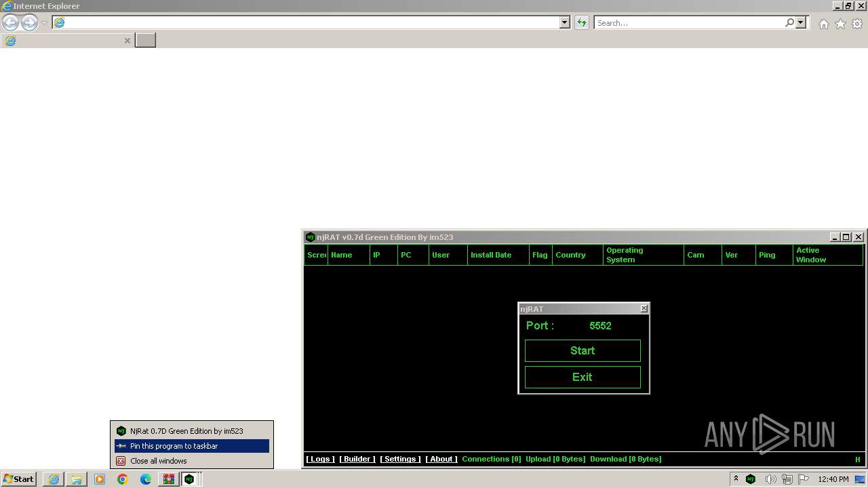
Task: Open the Tools gear icon in Internet Explorer
Action: pyautogui.click(x=857, y=24)
